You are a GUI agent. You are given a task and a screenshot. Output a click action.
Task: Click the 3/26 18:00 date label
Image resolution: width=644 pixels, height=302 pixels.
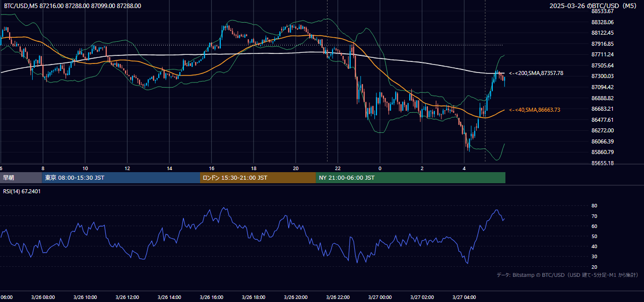pyautogui.click(x=253, y=297)
